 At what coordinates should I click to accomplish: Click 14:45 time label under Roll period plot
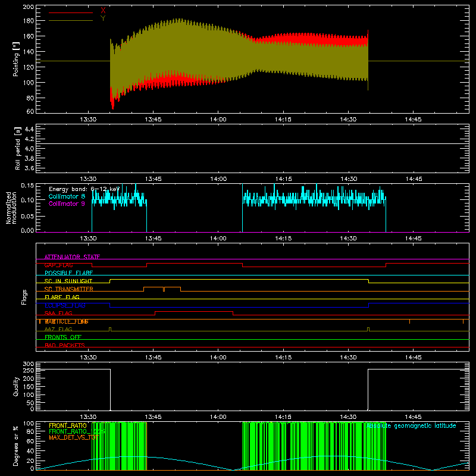(413, 179)
